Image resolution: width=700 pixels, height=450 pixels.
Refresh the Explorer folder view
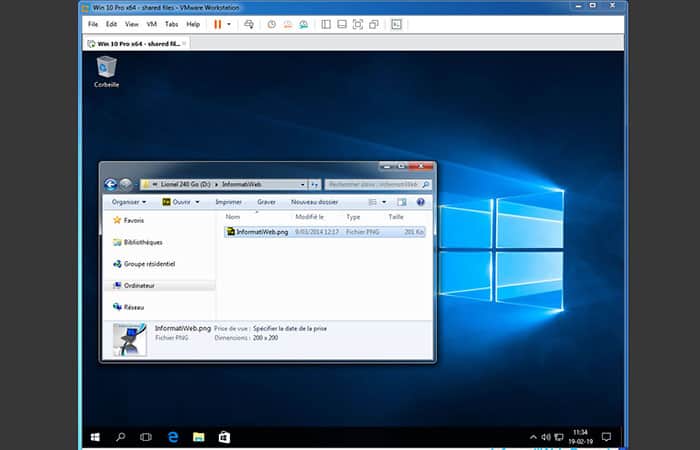point(315,184)
